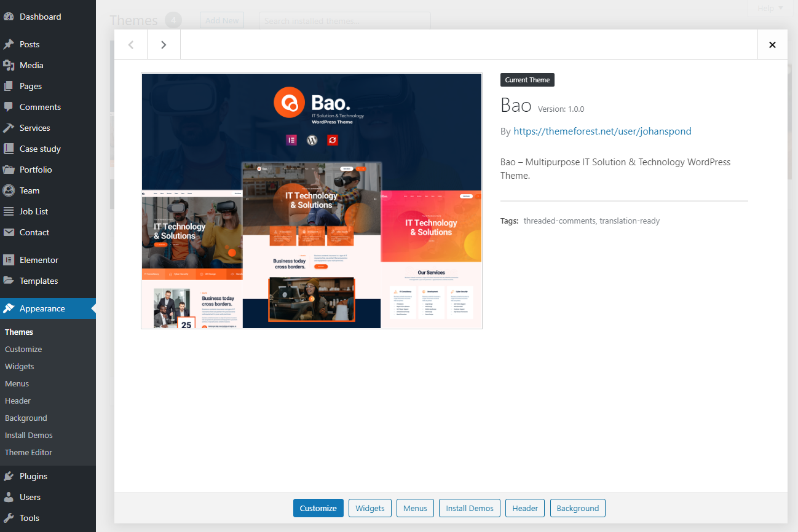Click the Tools wrench icon
The height and width of the screenshot is (532, 798).
[x=9, y=518]
